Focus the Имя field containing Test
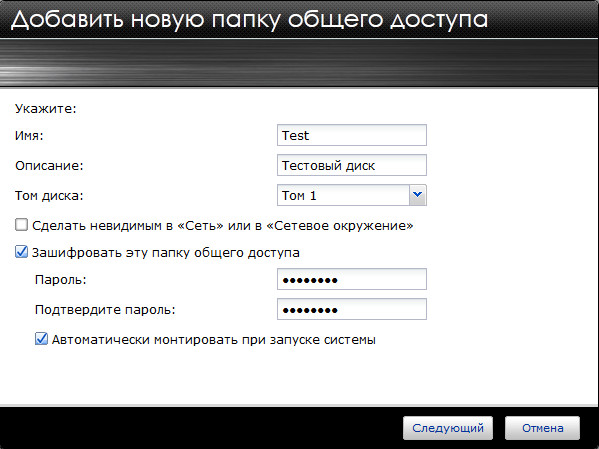The width and height of the screenshot is (599, 449). 351,135
